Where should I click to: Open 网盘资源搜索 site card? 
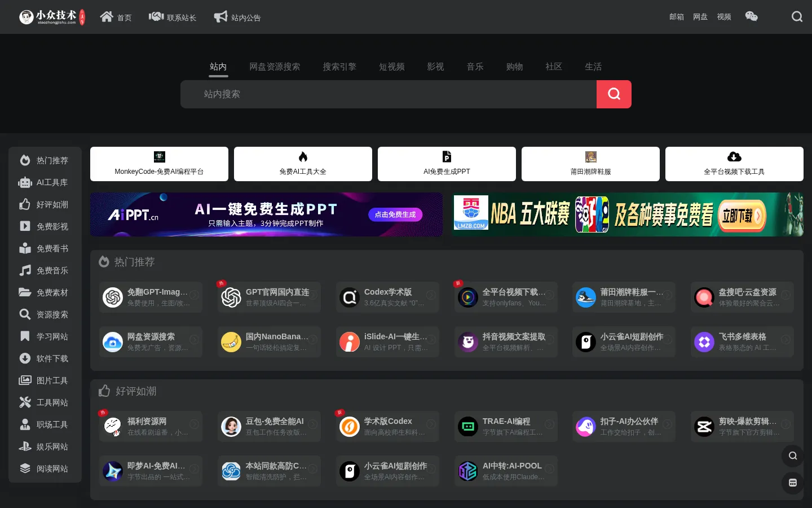[x=151, y=341]
